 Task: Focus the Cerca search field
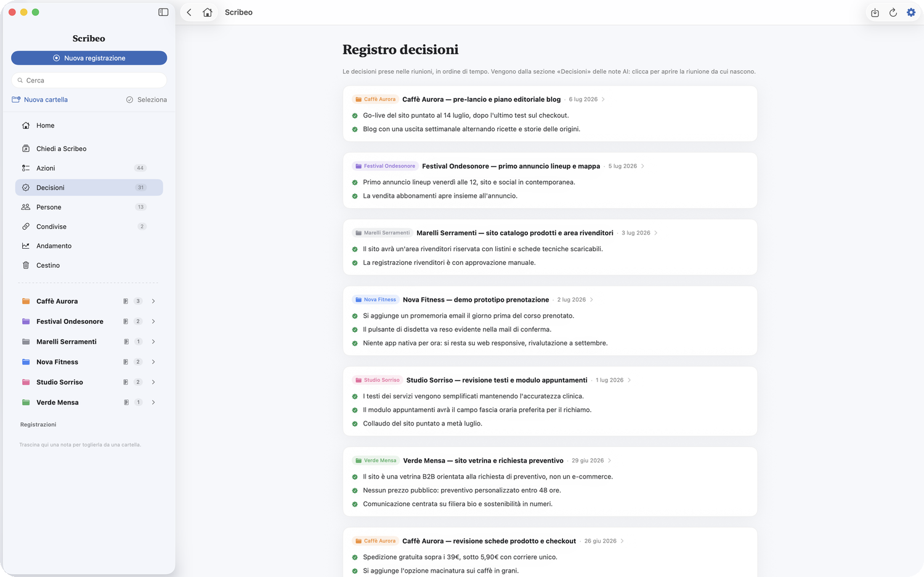[x=89, y=81]
